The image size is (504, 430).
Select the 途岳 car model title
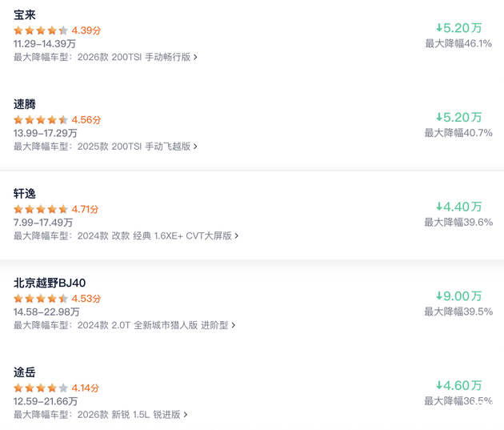tap(25, 372)
